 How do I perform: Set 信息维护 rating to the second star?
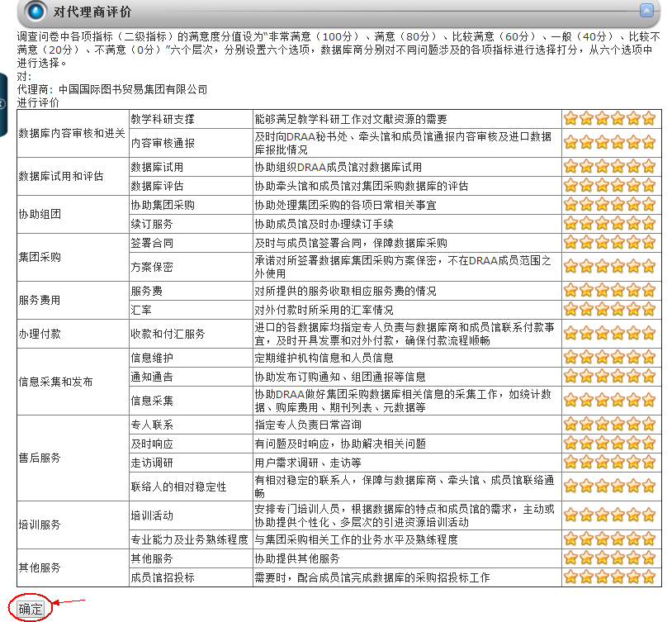586,358
